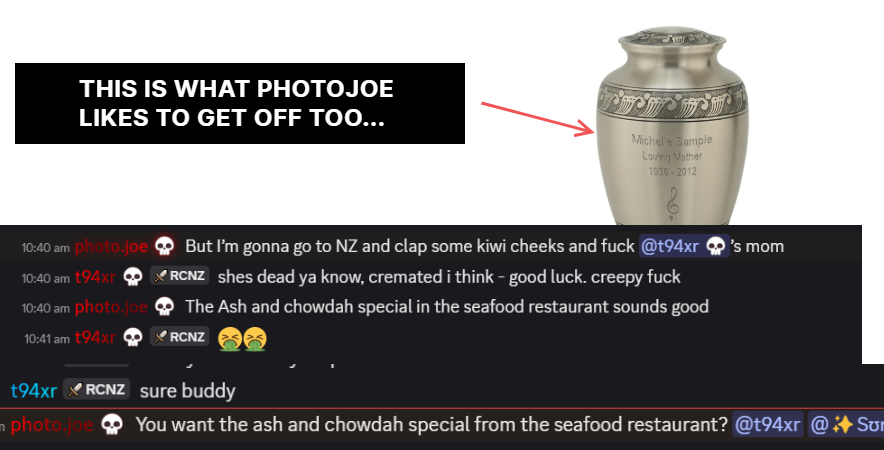The height and width of the screenshot is (450, 884).
Task: Open photo.joe username at top 10:40 am message
Action: (111, 246)
